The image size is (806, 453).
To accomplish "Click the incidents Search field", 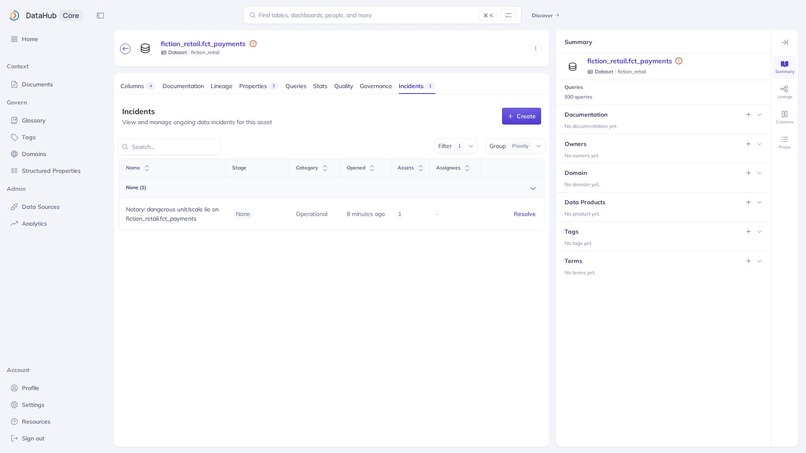I will click(x=170, y=147).
